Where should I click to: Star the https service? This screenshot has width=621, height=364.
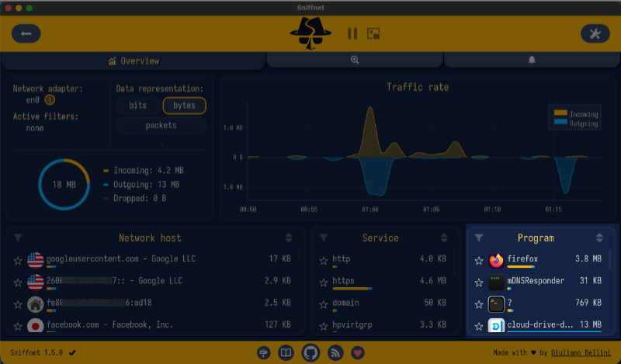click(324, 283)
